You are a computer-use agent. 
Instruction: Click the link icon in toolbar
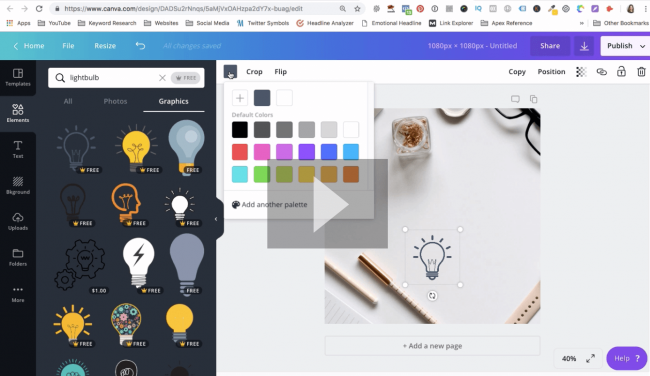coord(601,72)
